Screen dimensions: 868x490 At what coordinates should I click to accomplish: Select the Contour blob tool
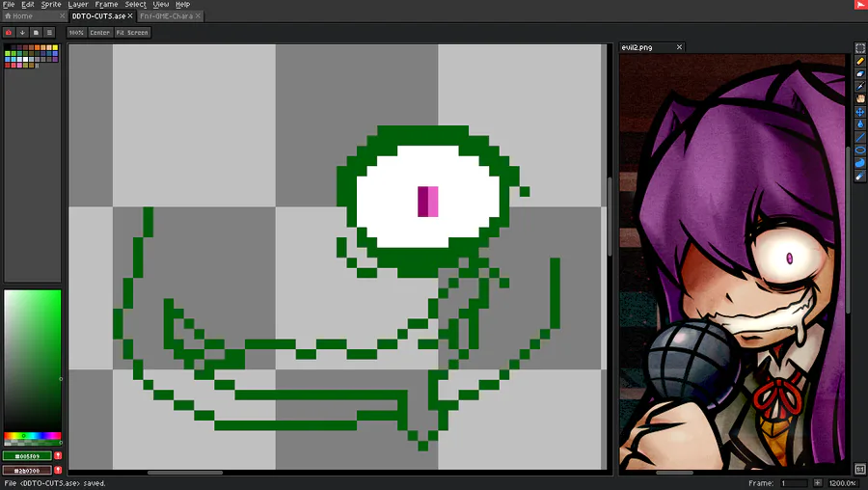pyautogui.click(x=859, y=163)
